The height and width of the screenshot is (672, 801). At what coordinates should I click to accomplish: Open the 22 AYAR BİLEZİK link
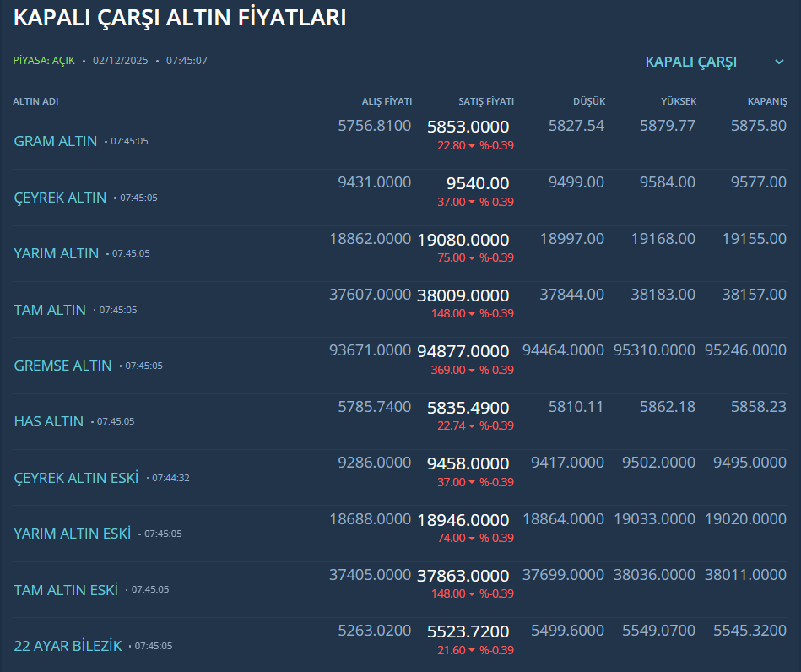68,646
